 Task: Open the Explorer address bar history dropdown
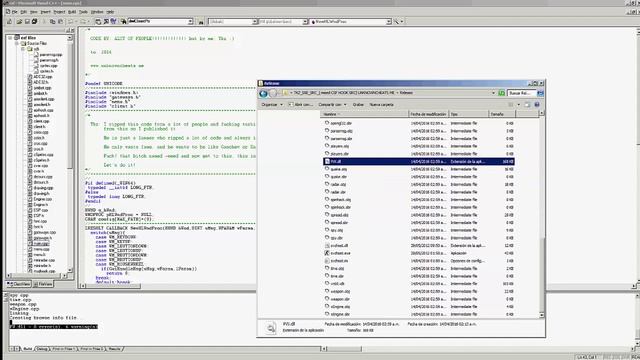(x=493, y=93)
